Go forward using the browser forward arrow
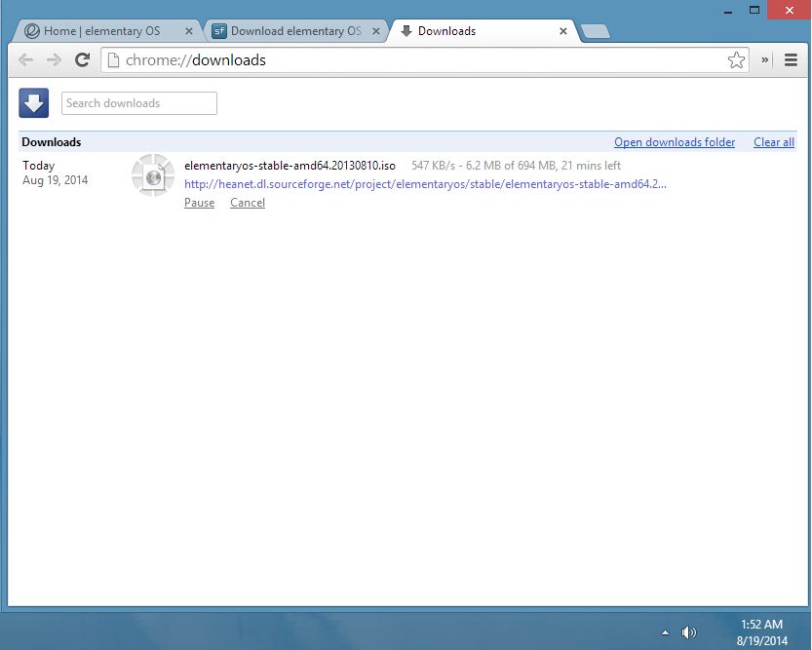The image size is (812, 650). click(x=54, y=60)
